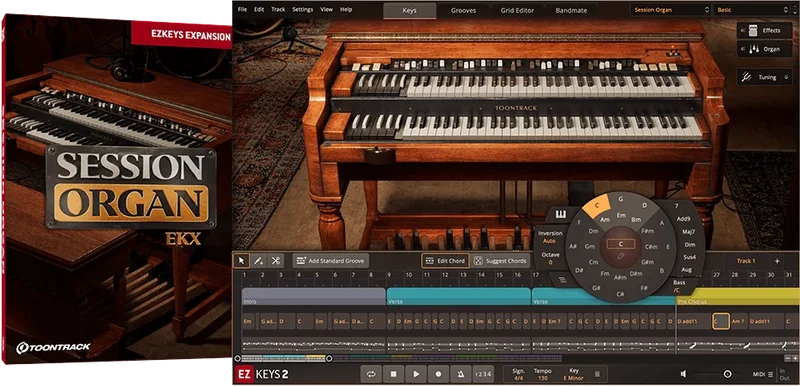Image resolution: width=800 pixels, height=386 pixels.
Task: Select the Intro song section block
Action: (314, 296)
